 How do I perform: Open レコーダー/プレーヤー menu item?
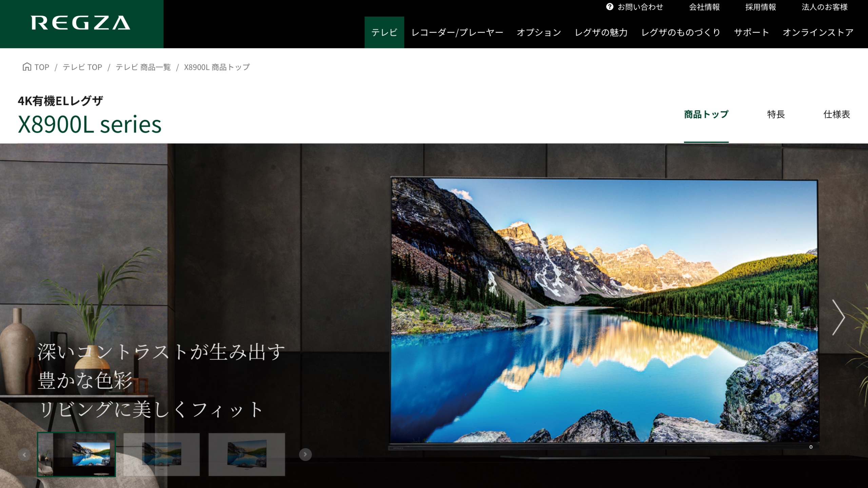coord(457,33)
